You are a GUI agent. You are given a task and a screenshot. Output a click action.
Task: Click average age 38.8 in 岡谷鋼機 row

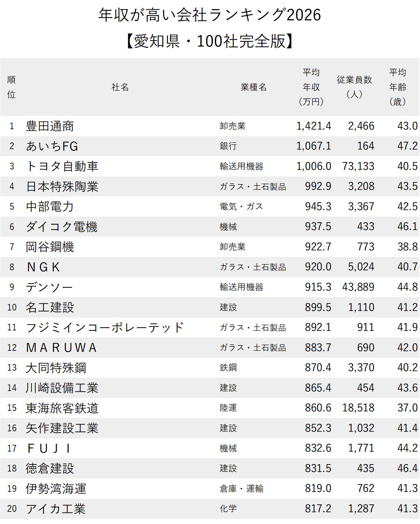407,247
